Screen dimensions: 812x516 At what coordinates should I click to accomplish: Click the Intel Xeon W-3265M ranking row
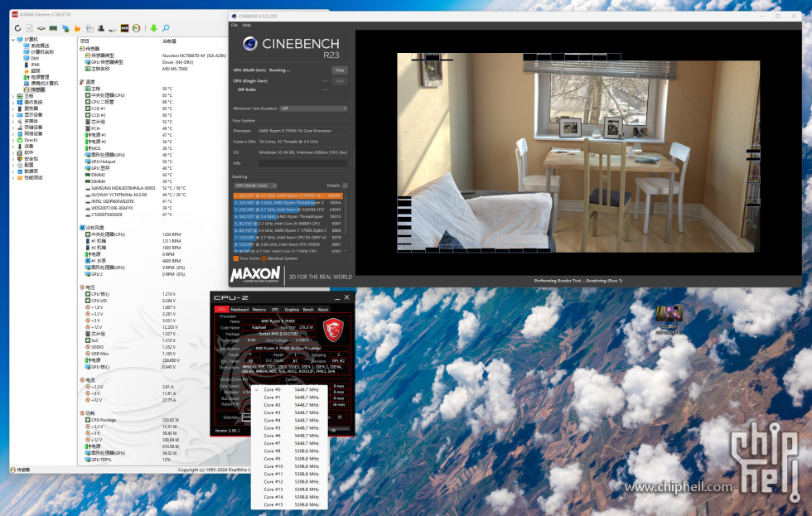coord(288,210)
